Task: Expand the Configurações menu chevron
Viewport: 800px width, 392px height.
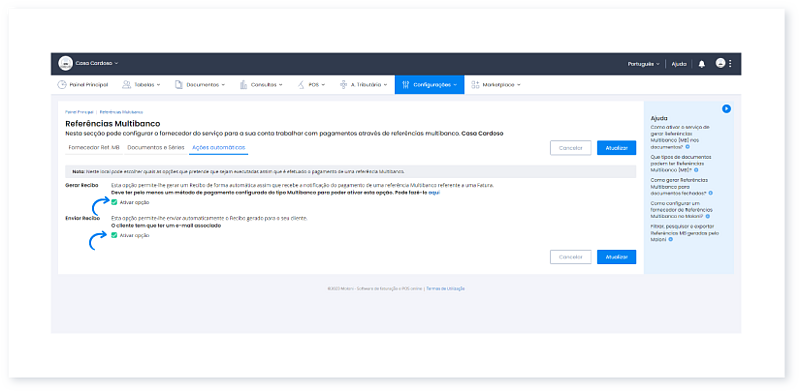Action: pyautogui.click(x=455, y=85)
